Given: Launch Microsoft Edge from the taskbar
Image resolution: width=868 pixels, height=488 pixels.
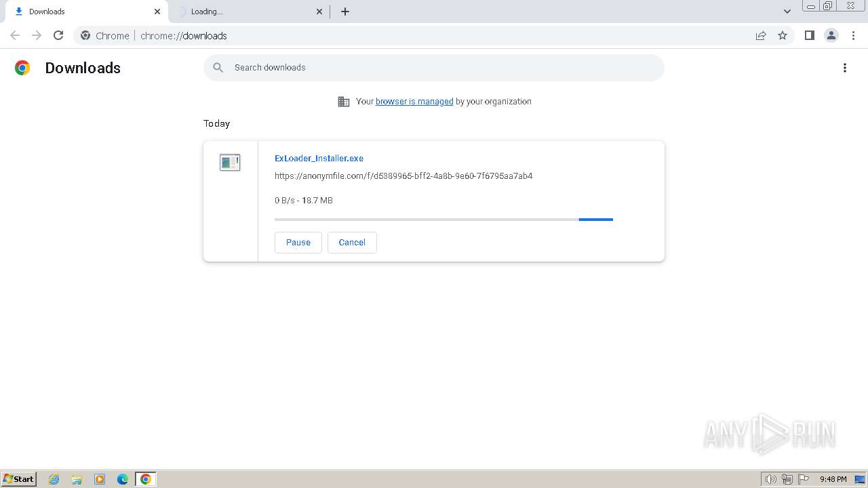Looking at the screenshot, I should [x=123, y=479].
